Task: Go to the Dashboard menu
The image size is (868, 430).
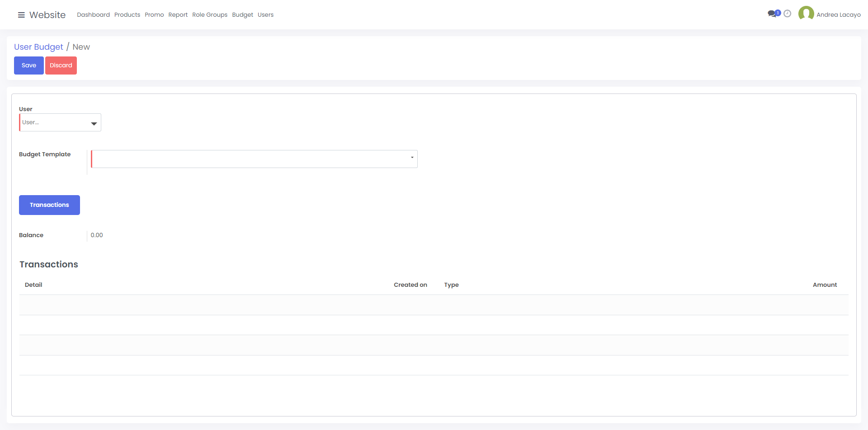Action: point(93,15)
